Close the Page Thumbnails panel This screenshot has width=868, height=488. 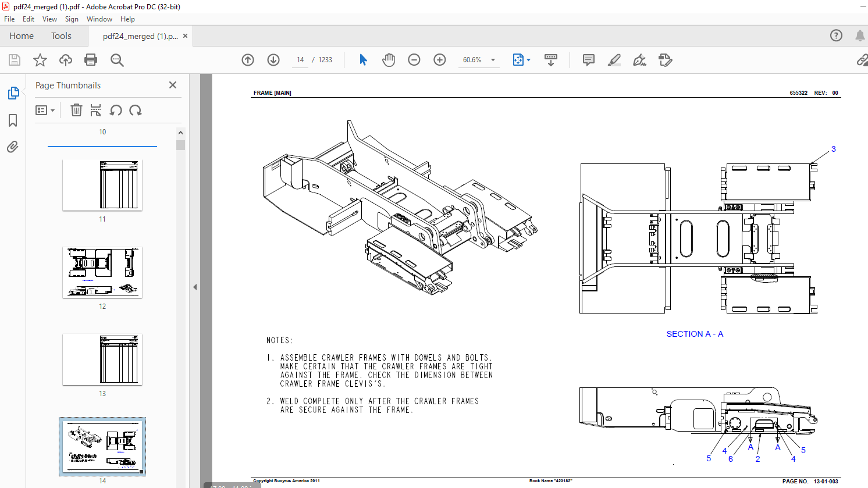point(173,85)
